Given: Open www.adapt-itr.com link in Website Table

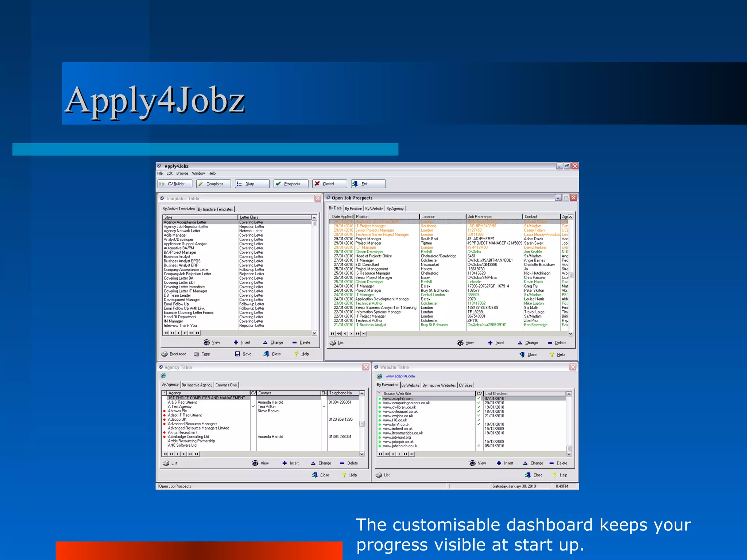Looking at the screenshot, I should click(x=400, y=376).
